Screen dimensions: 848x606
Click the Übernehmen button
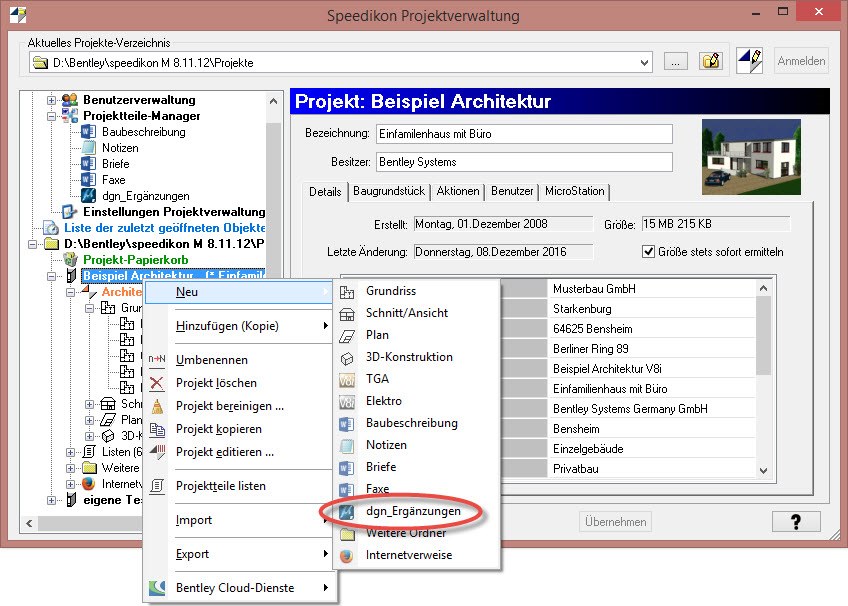pyautogui.click(x=615, y=522)
